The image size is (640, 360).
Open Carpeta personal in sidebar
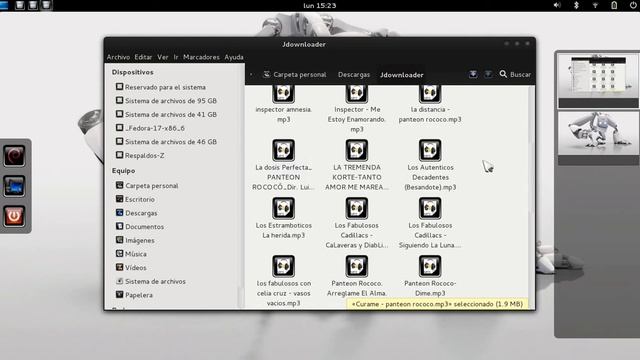click(x=147, y=186)
